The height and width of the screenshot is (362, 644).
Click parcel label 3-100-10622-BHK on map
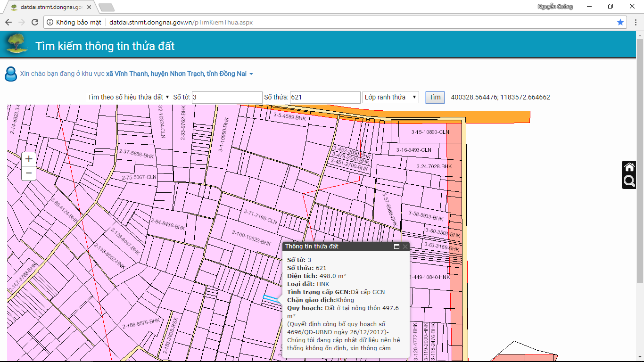click(251, 238)
